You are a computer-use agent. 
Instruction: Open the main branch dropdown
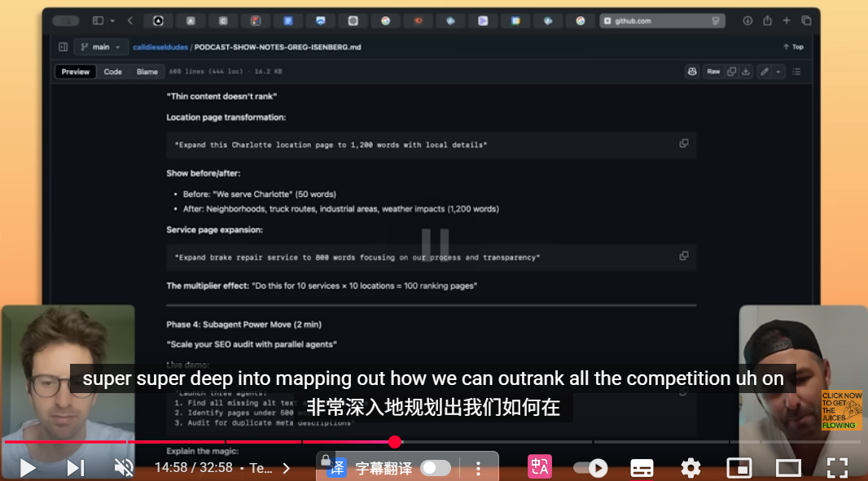pos(101,47)
